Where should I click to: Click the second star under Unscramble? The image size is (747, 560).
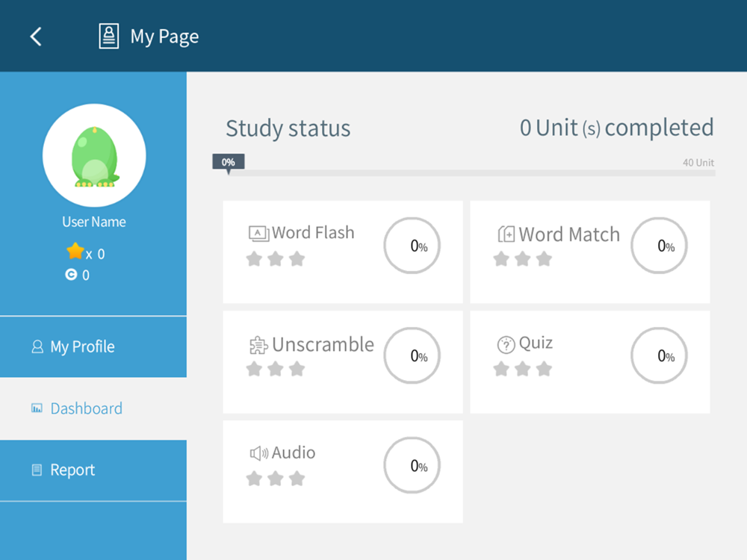coord(276,369)
